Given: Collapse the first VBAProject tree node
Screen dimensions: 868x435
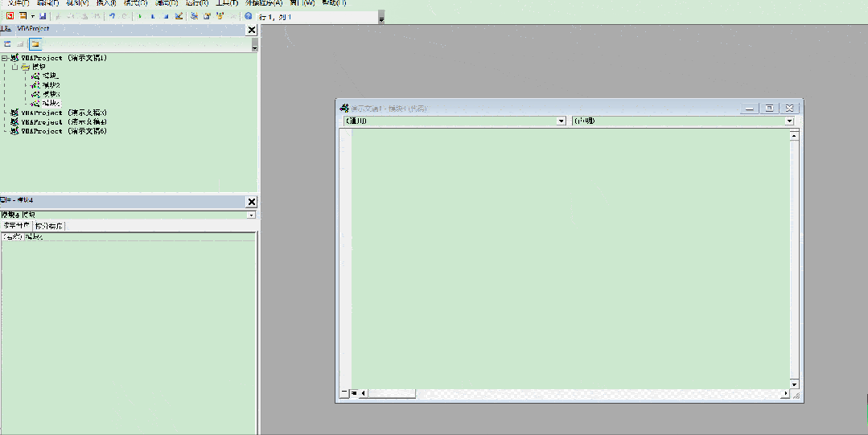Looking at the screenshot, I should (x=5, y=59).
